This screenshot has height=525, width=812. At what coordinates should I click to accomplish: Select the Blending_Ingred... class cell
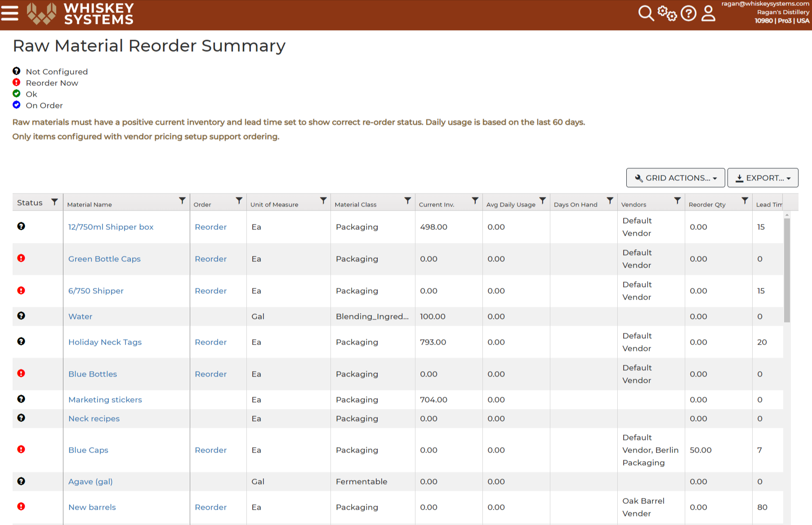373,317
